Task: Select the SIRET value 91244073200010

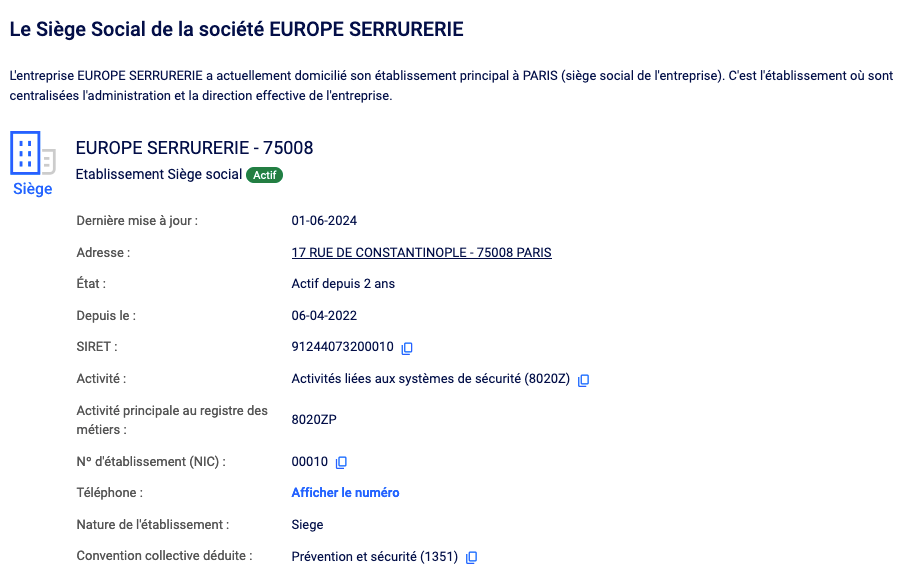Action: click(x=342, y=348)
